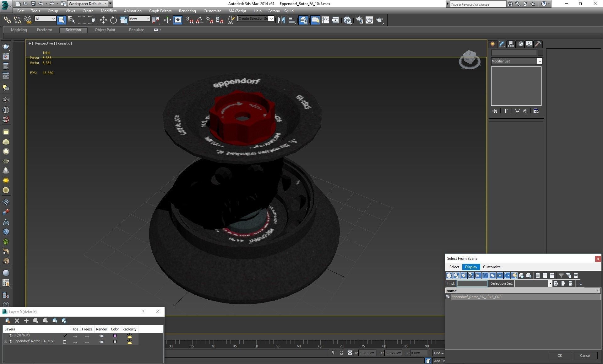Click the Unlink Selection chain icon
The height and width of the screenshot is (364, 603).
17,20
